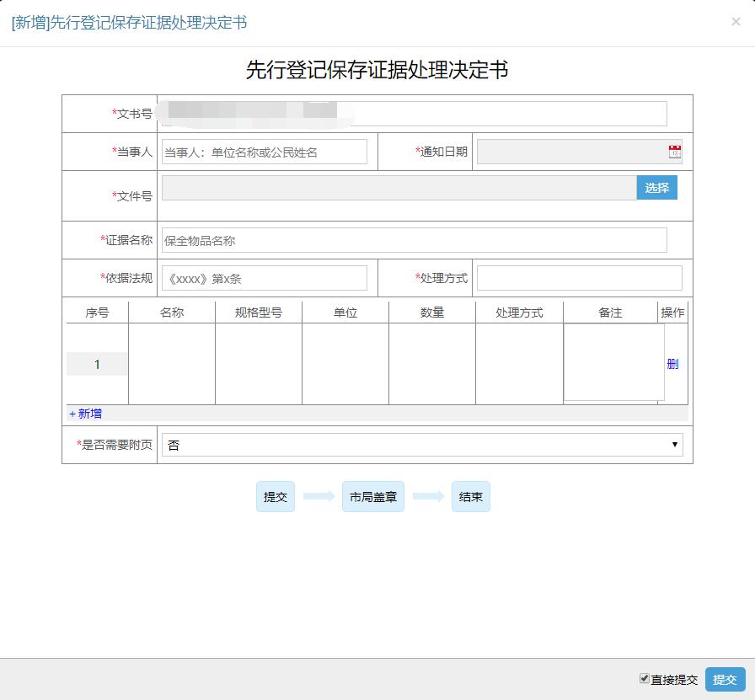Open the 是否需要附页 dropdown
This screenshot has width=755, height=700.
tap(422, 445)
